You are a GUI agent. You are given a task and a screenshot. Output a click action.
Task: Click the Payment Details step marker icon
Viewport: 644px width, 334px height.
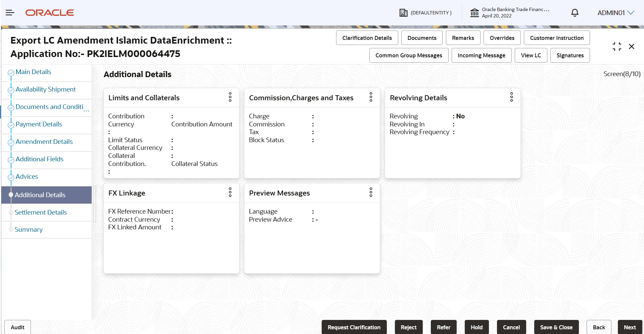11,125
